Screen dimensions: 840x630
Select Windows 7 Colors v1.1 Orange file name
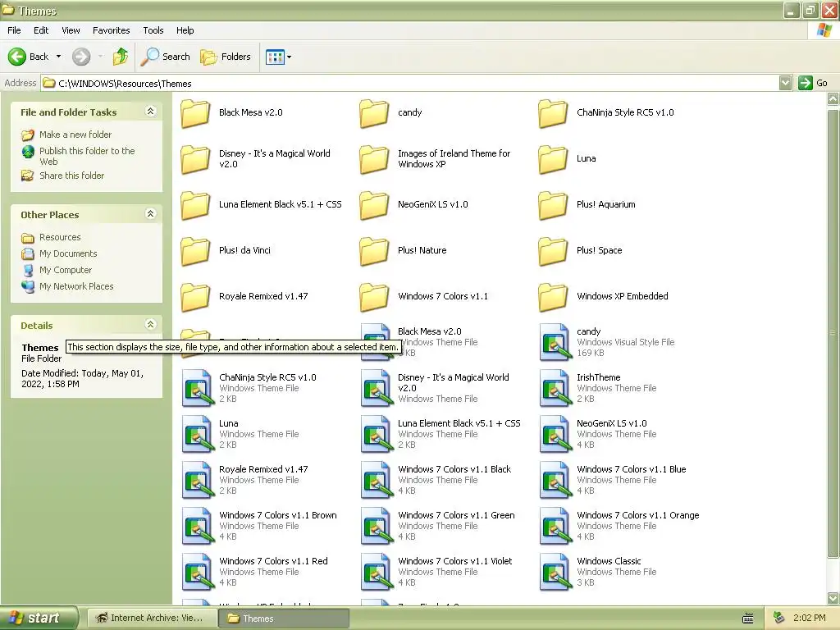638,515
